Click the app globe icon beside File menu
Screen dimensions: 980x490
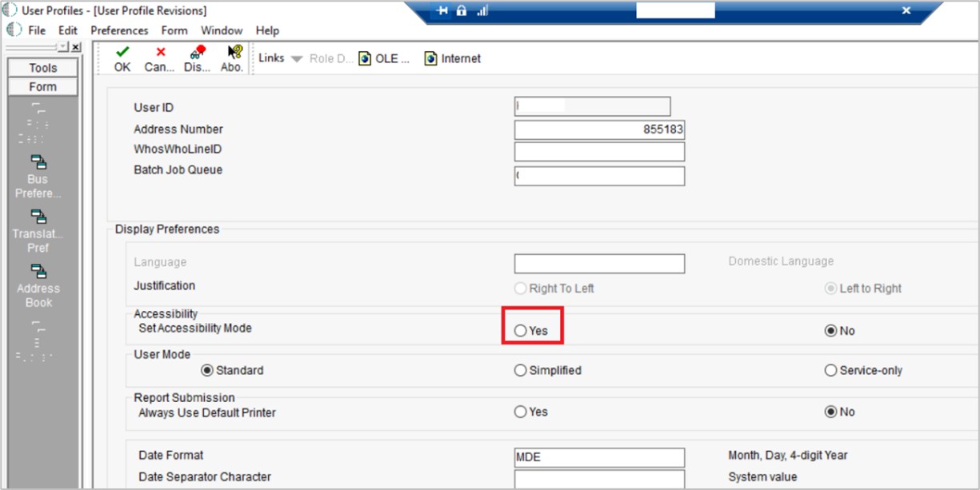[13, 30]
